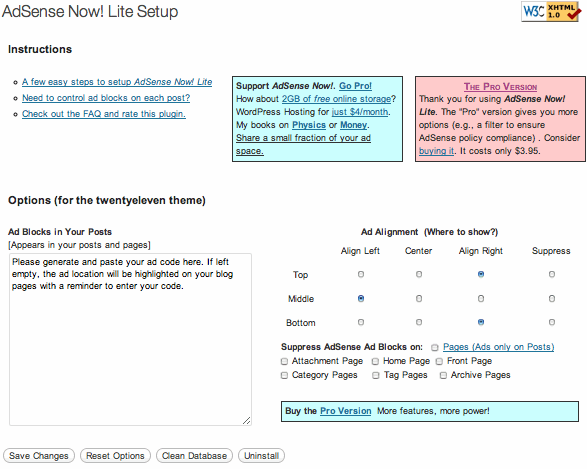
Task: Click 'Share a small fraction of your ad space' link
Action: (303, 144)
